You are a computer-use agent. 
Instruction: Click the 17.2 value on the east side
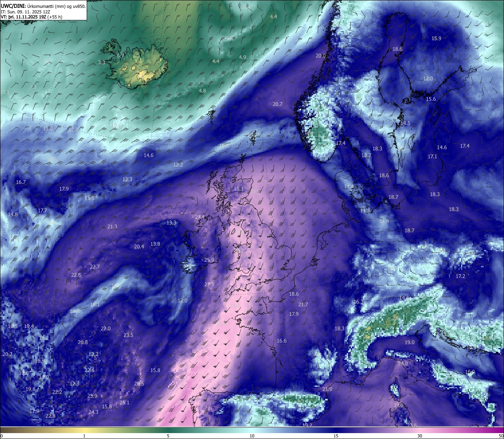click(460, 276)
